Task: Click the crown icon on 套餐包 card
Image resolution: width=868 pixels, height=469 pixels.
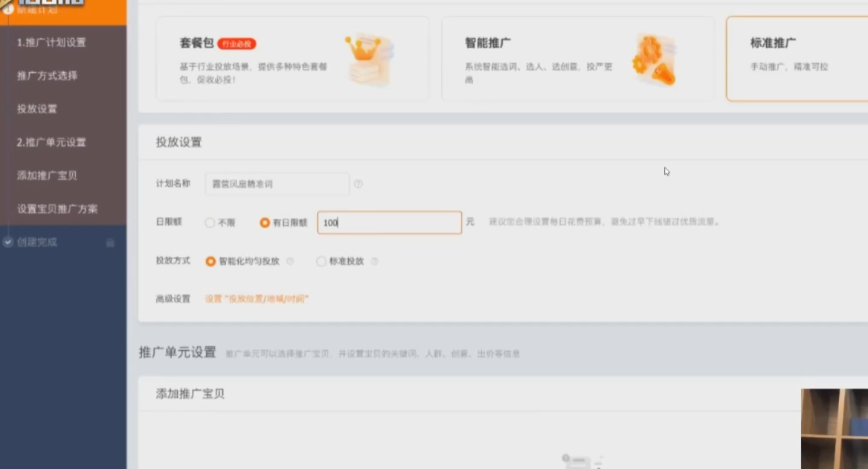Action: [370, 60]
